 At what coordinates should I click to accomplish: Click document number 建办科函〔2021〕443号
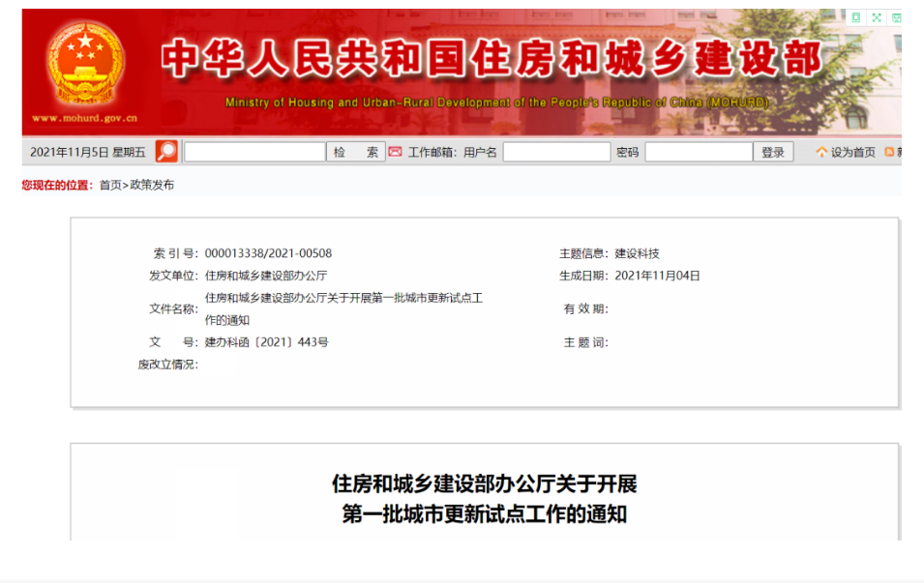[x=266, y=342]
